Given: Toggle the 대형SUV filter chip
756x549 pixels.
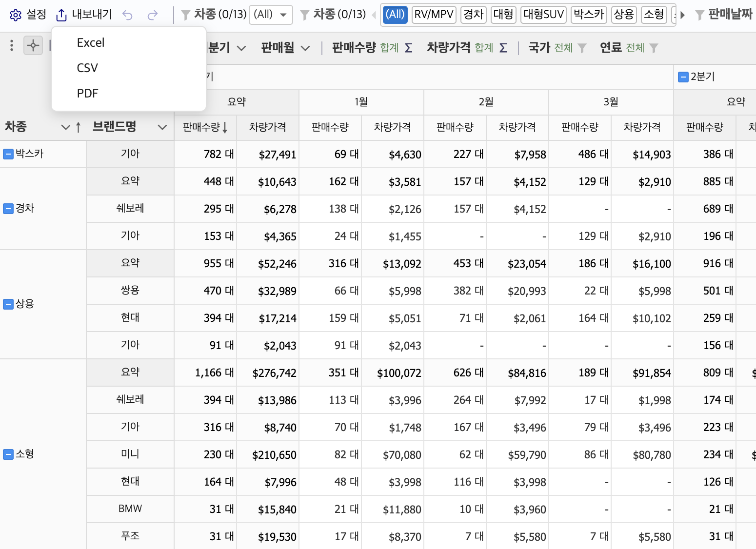Looking at the screenshot, I should (x=543, y=15).
